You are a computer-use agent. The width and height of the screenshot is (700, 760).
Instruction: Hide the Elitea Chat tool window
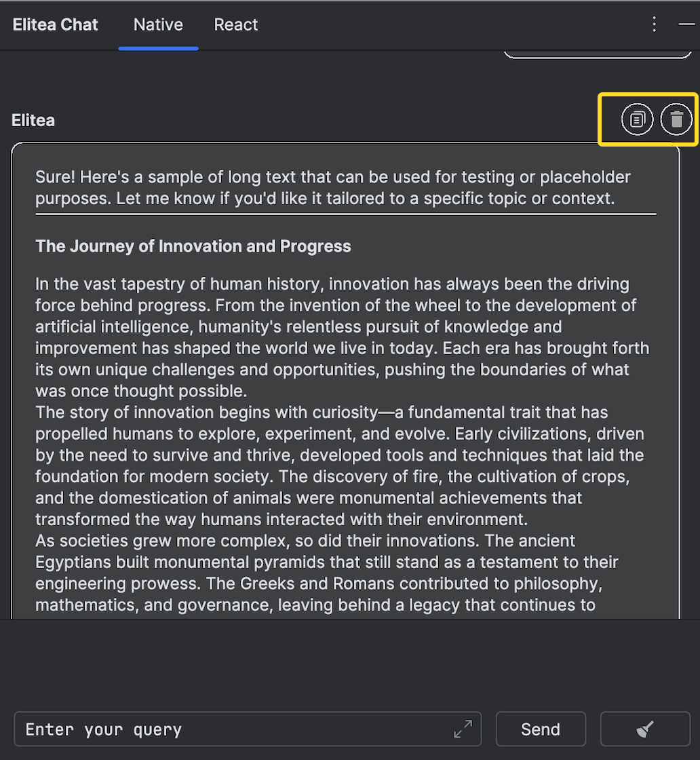click(x=686, y=24)
